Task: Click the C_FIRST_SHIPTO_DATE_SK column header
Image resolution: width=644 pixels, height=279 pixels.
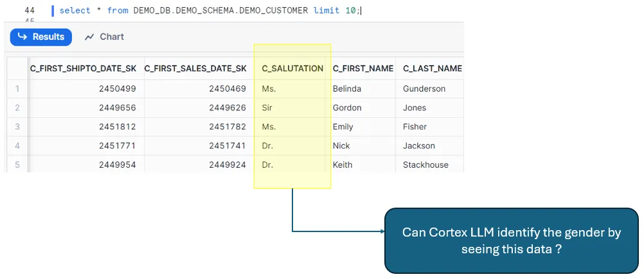Action: (84, 68)
